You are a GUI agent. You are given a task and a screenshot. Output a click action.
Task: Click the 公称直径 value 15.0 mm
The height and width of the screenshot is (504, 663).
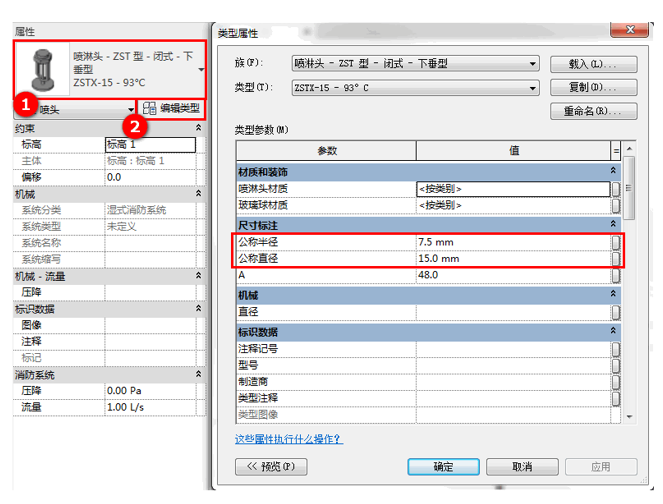pos(513,259)
